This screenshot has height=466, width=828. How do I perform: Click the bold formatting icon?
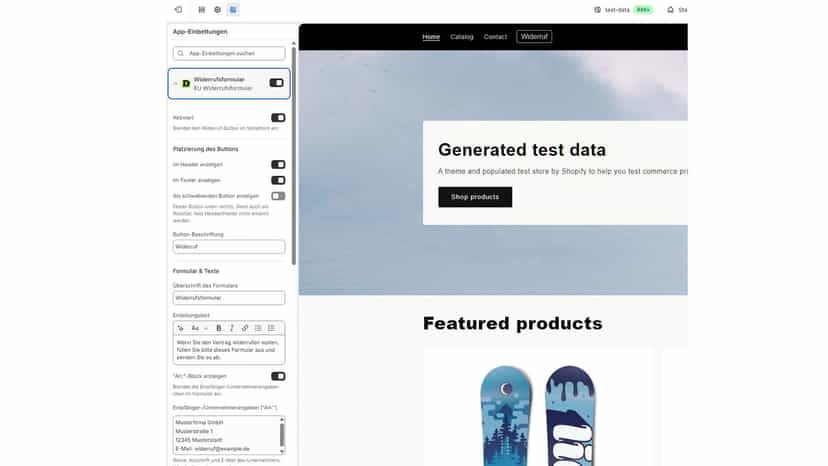[x=219, y=328]
